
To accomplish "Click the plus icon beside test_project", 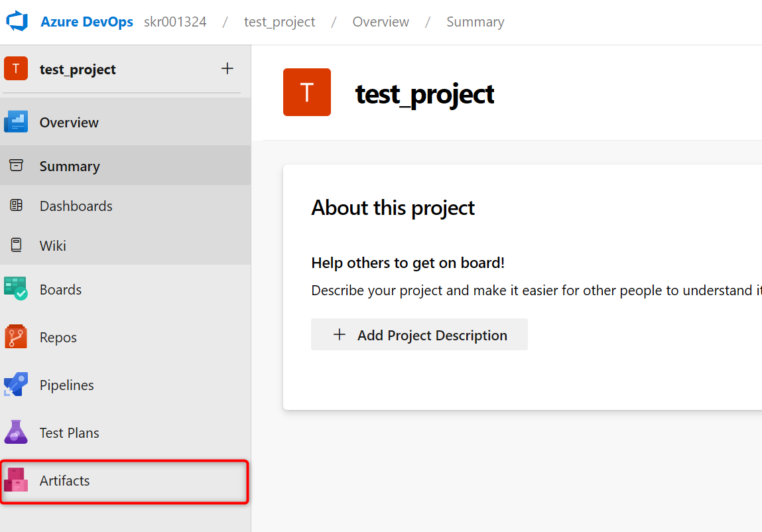I will tap(227, 68).
